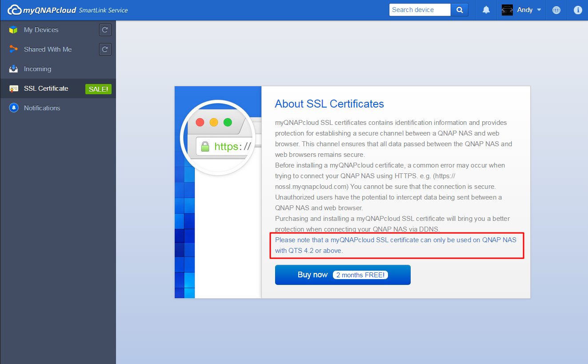The width and height of the screenshot is (588, 364).
Task: Open the language globe menu
Action: coord(556,10)
